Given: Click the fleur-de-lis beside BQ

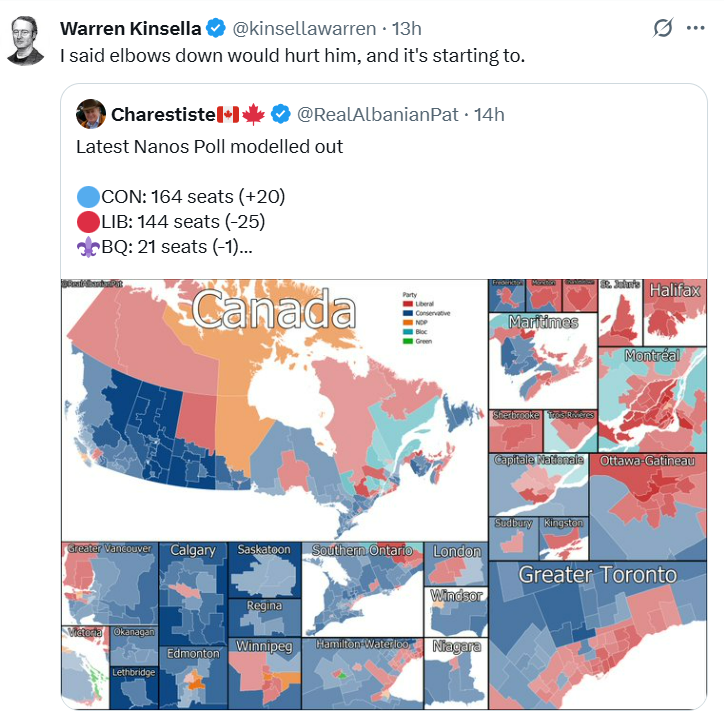Looking at the screenshot, I should click(87, 247).
